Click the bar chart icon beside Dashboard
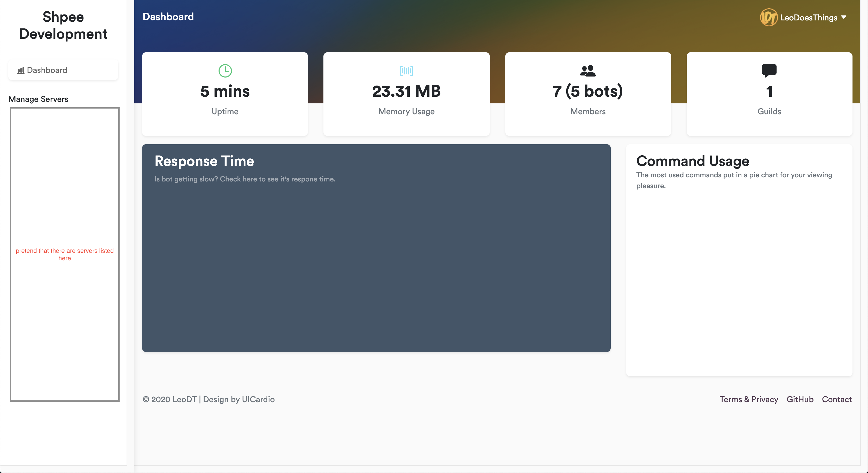The height and width of the screenshot is (473, 868). [x=21, y=70]
